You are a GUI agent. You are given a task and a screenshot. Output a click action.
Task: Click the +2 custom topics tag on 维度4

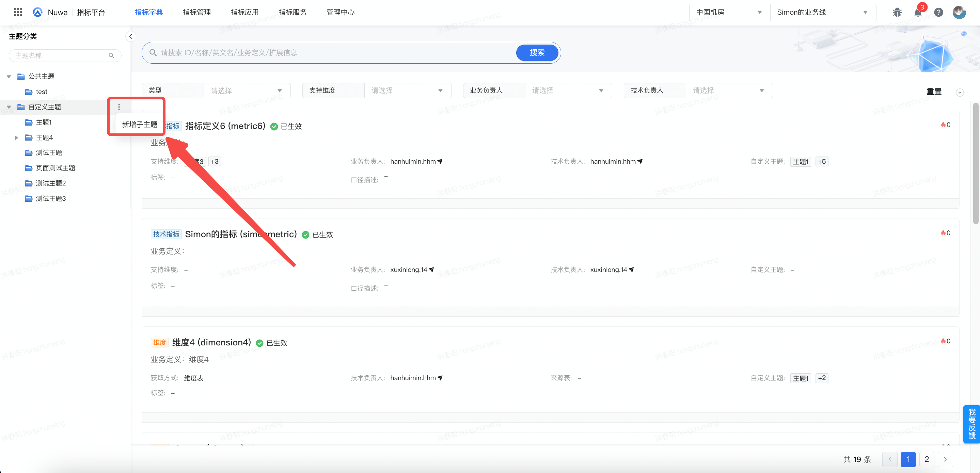822,378
